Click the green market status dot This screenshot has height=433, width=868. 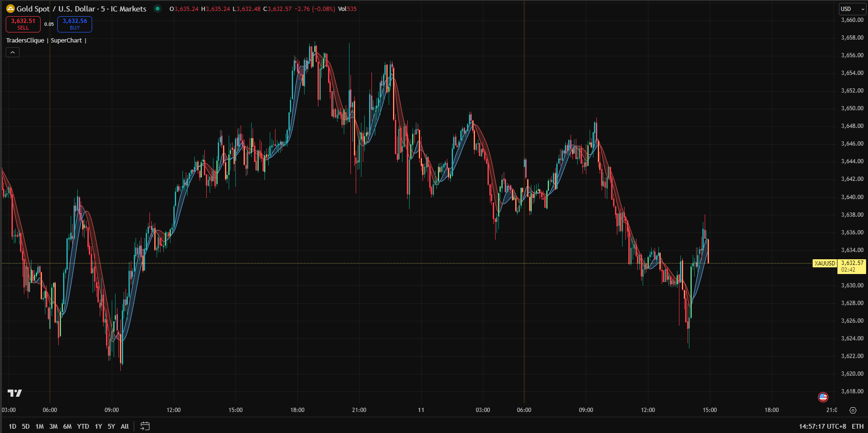click(x=158, y=9)
